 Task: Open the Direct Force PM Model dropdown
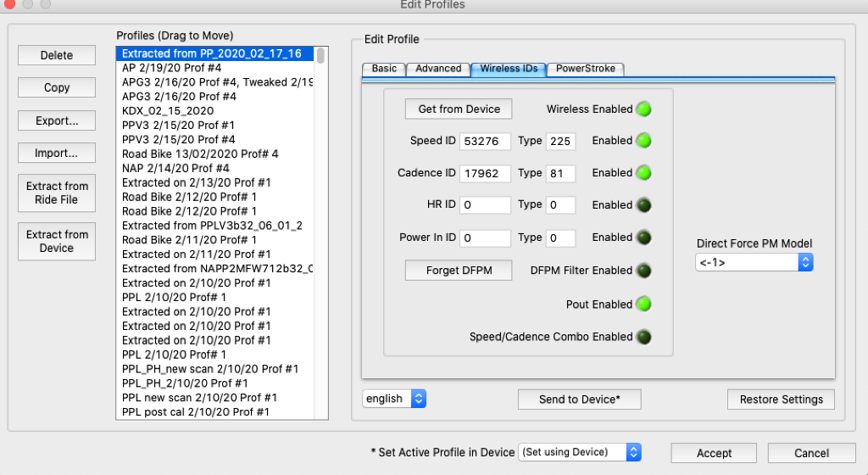point(754,263)
